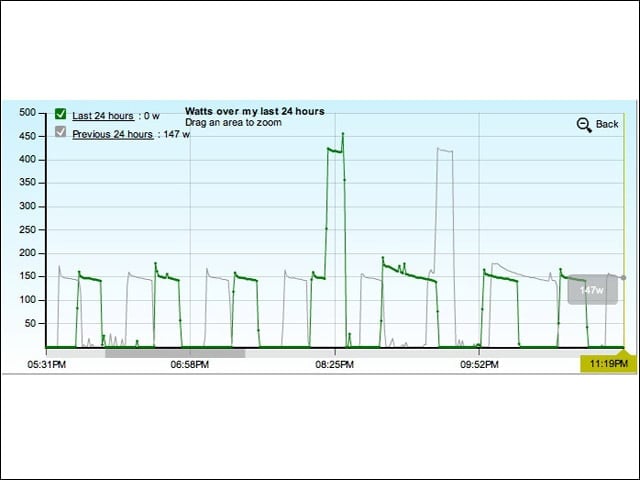Open the Last 24 hours link

coord(103,116)
